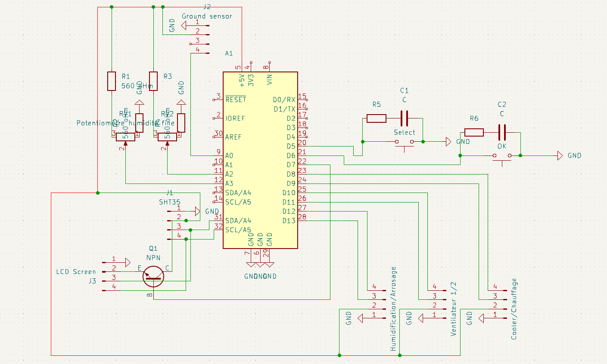Image resolution: width=607 pixels, height=364 pixels.
Task: Click the R6 resistor symbol
Action: [x=474, y=132]
